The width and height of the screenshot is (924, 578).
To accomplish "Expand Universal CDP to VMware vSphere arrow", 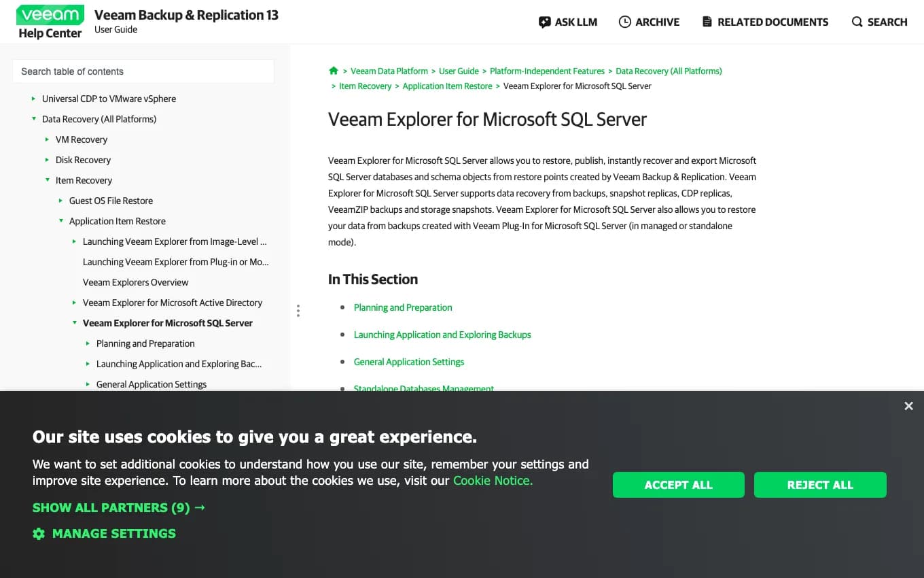I will click(x=34, y=99).
